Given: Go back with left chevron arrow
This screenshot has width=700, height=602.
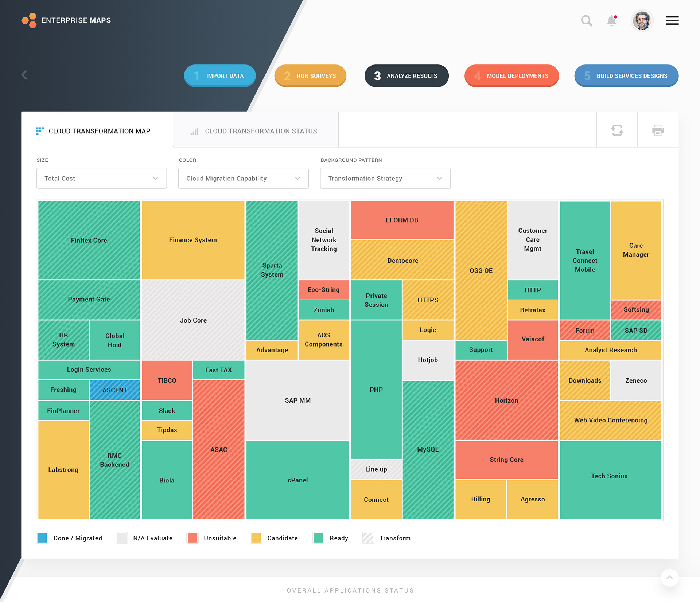Looking at the screenshot, I should tap(24, 75).
